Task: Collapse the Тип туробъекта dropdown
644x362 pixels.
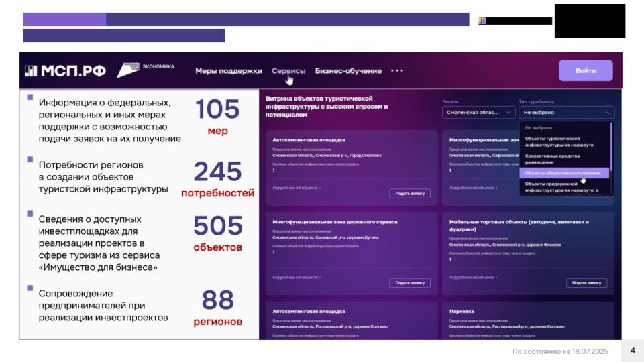Action: pos(567,113)
